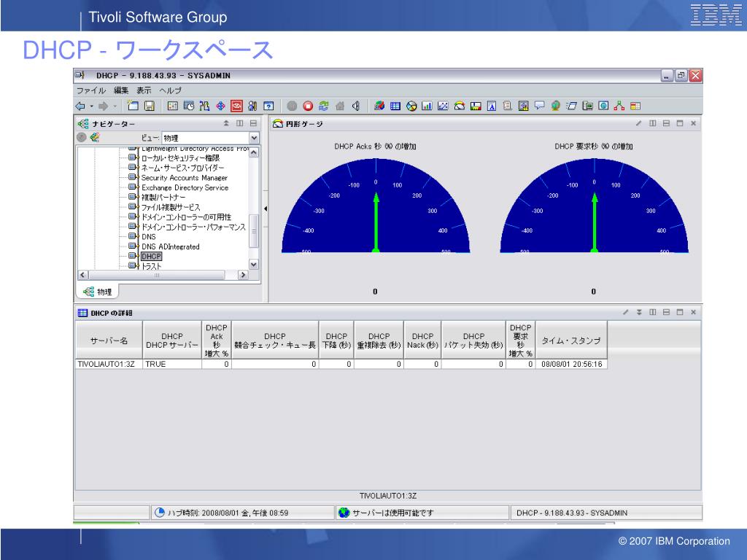Select the notepad text 'A' toolbar icon
The width and height of the screenshot is (747, 560).
[492, 106]
